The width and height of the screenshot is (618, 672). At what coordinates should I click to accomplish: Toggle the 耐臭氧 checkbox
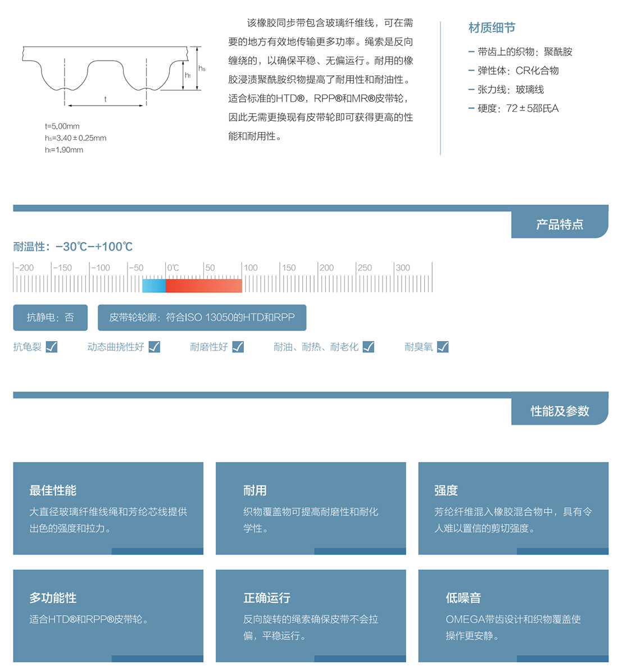[x=443, y=347]
